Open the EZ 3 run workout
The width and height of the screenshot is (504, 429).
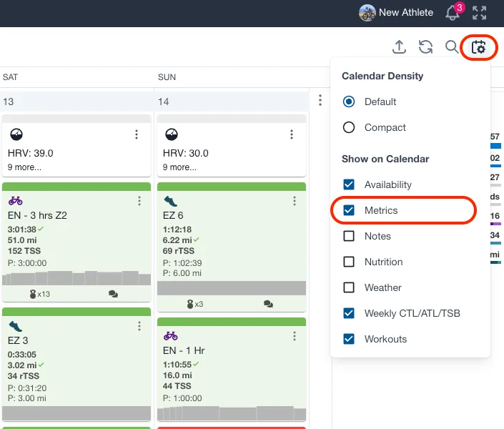(43, 341)
